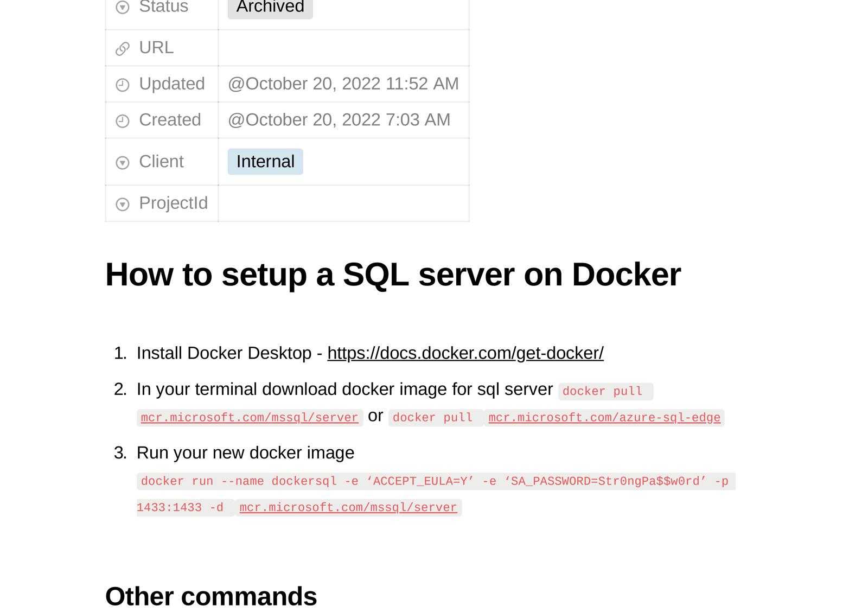Open first mcr.microsoft.com/mssql/server link
The width and height of the screenshot is (868, 612).
point(250,417)
